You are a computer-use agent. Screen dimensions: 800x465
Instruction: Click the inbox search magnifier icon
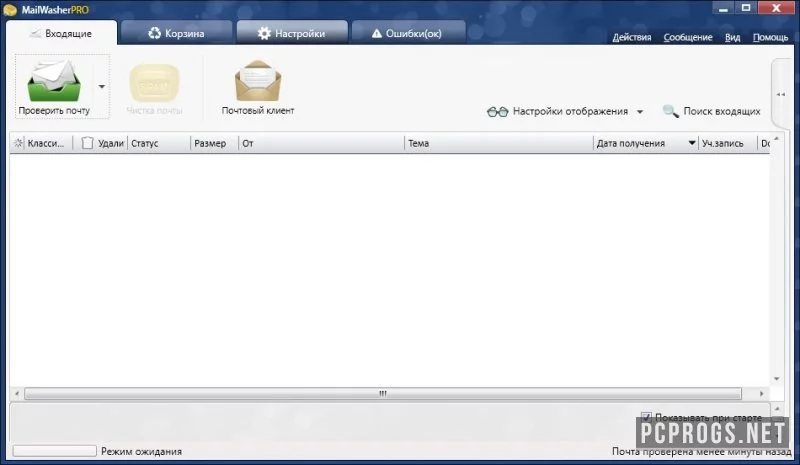pyautogui.click(x=670, y=111)
